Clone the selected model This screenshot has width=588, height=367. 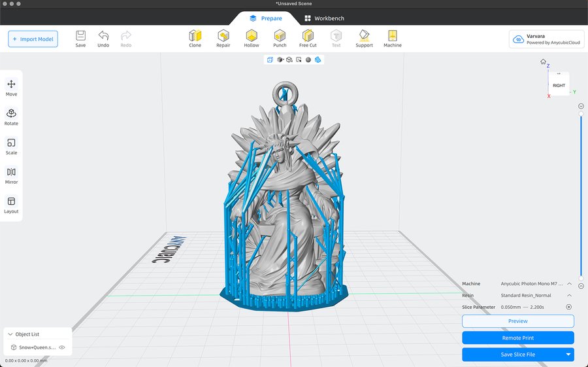[x=195, y=38]
